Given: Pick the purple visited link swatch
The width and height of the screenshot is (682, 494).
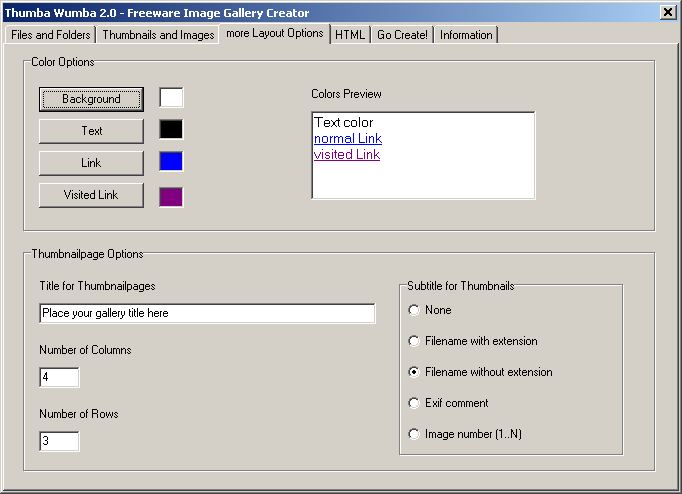Looking at the screenshot, I should (171, 196).
